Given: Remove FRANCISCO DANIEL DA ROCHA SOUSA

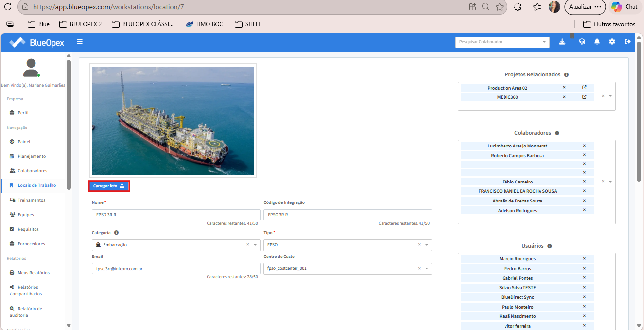Looking at the screenshot, I should pos(584,191).
